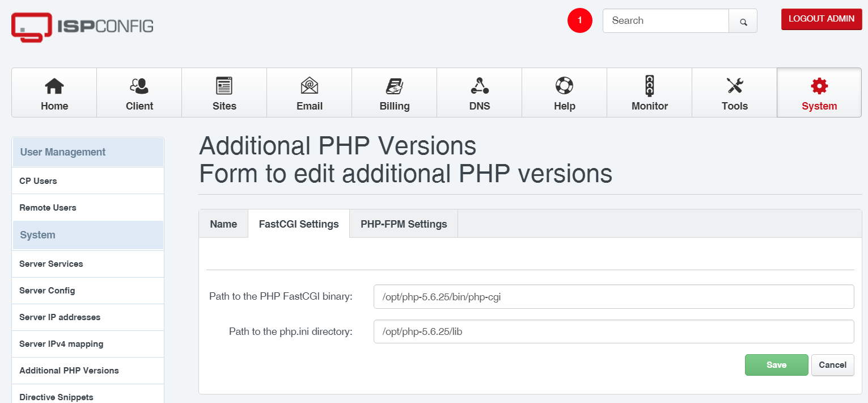Viewport: 868px width, 403px height.
Task: Open the Client module
Action: click(139, 93)
